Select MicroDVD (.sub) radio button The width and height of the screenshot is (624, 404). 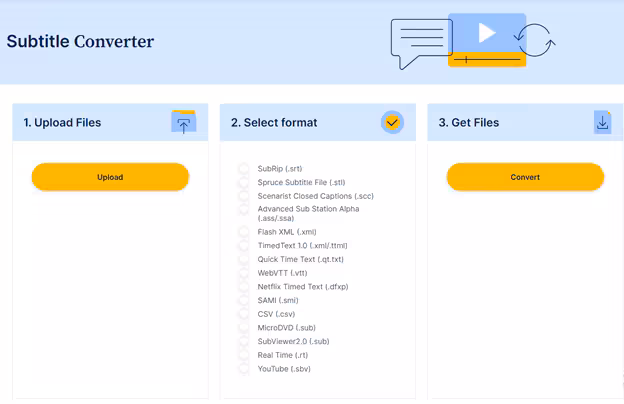click(244, 328)
